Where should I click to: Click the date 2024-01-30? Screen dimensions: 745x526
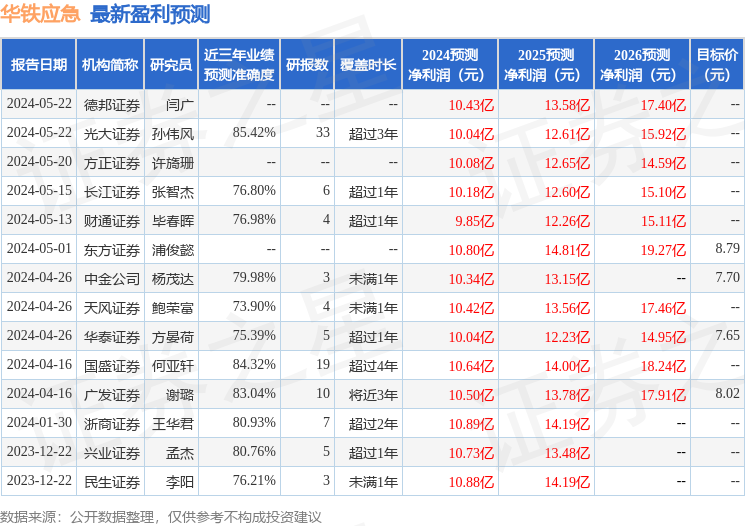pos(39,422)
